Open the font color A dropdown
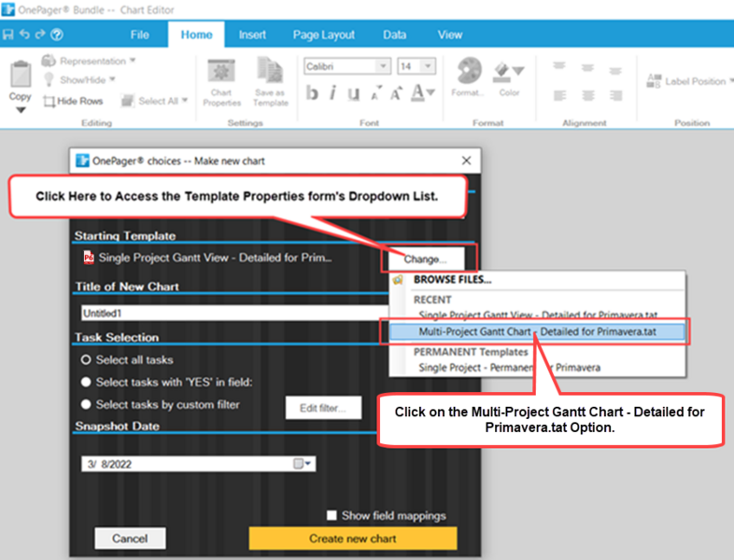734x560 pixels. click(423, 92)
